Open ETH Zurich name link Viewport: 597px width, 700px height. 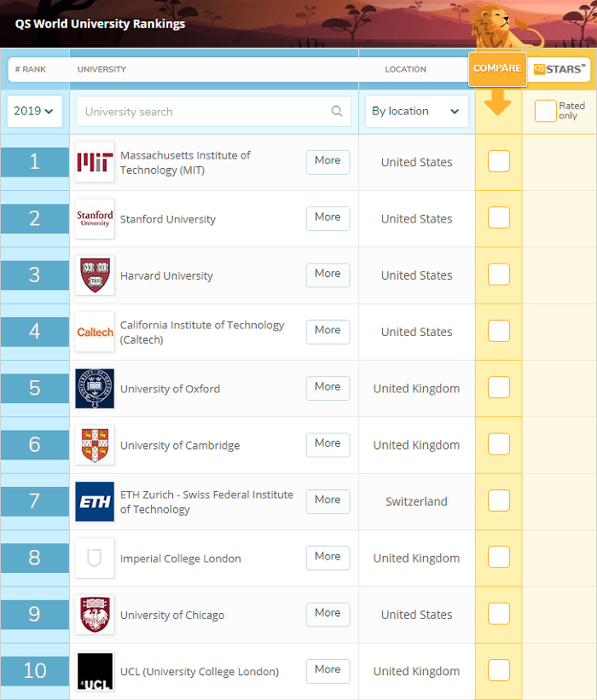(206, 502)
